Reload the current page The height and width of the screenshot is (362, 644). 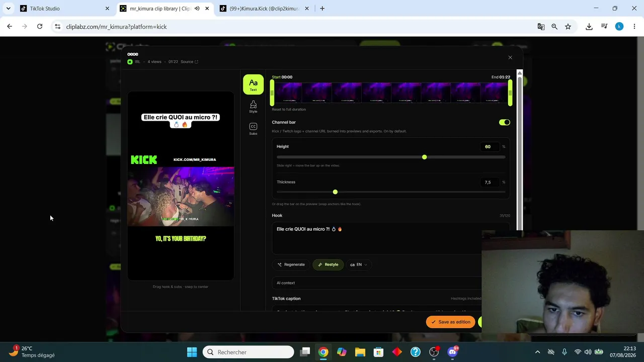(40, 27)
